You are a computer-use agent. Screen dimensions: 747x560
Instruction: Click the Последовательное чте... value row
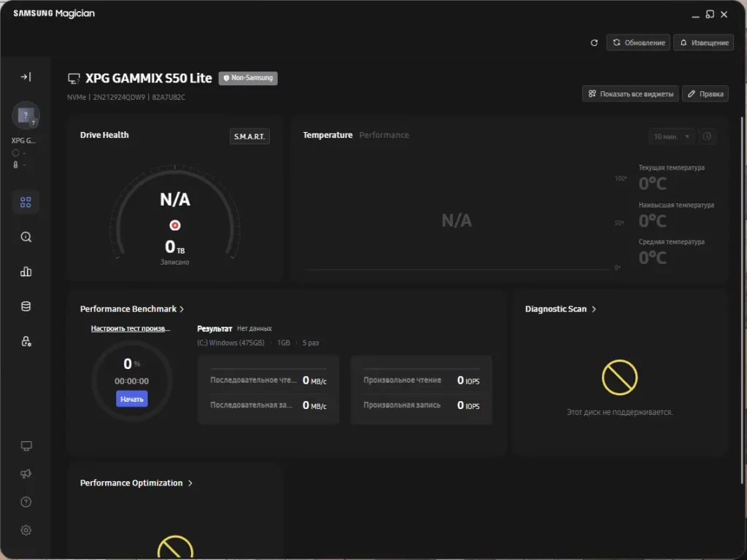coord(268,381)
